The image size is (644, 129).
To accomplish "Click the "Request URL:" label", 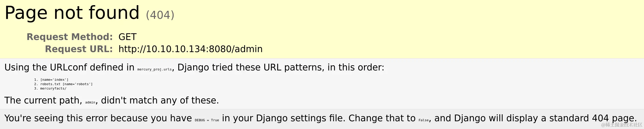I will pos(79,49).
